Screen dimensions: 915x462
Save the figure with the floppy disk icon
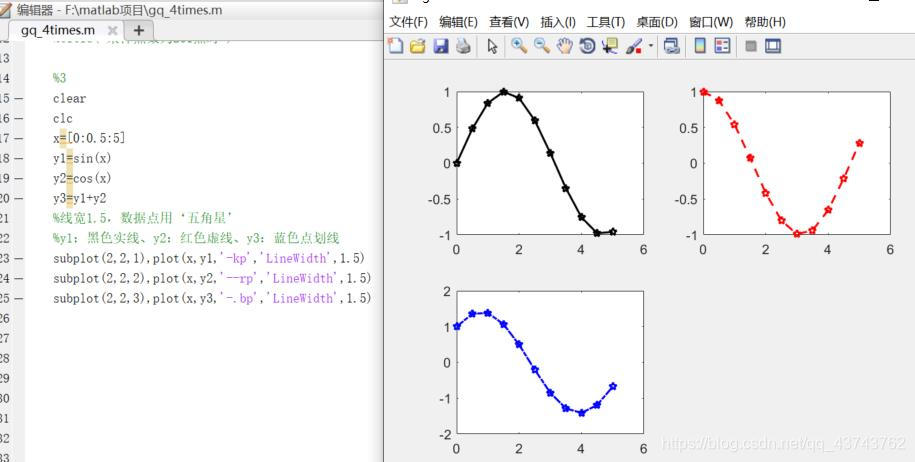click(x=441, y=46)
